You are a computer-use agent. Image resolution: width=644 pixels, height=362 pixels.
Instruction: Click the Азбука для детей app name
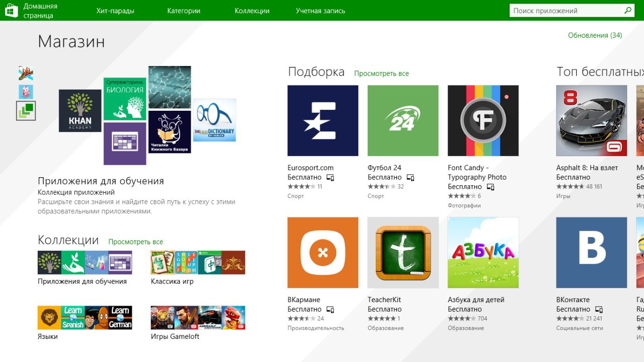[476, 300]
